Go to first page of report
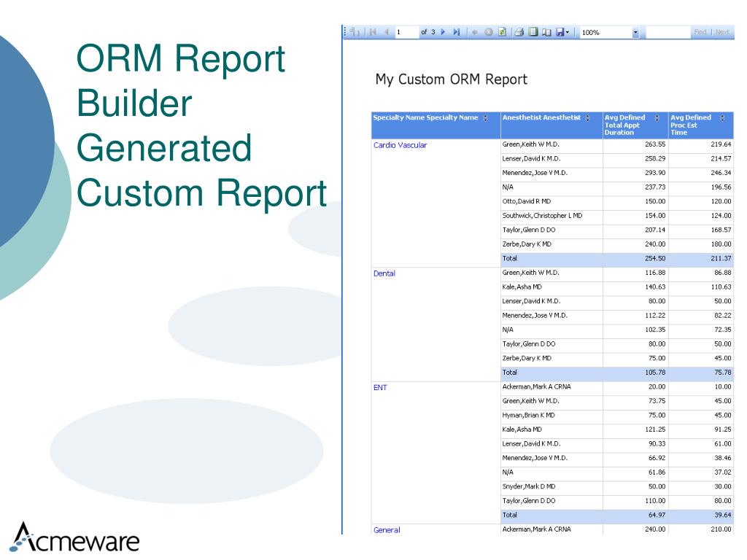The width and height of the screenshot is (747, 560). pos(373,32)
